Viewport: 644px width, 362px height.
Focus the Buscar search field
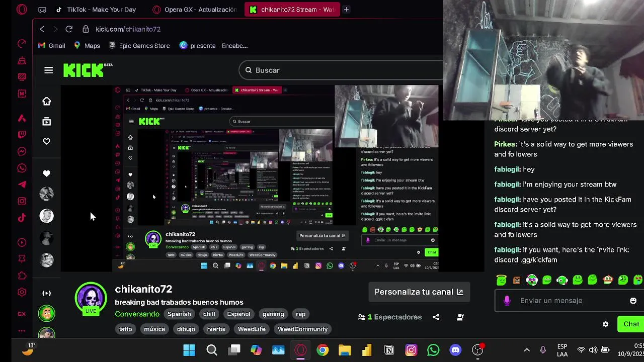341,70
